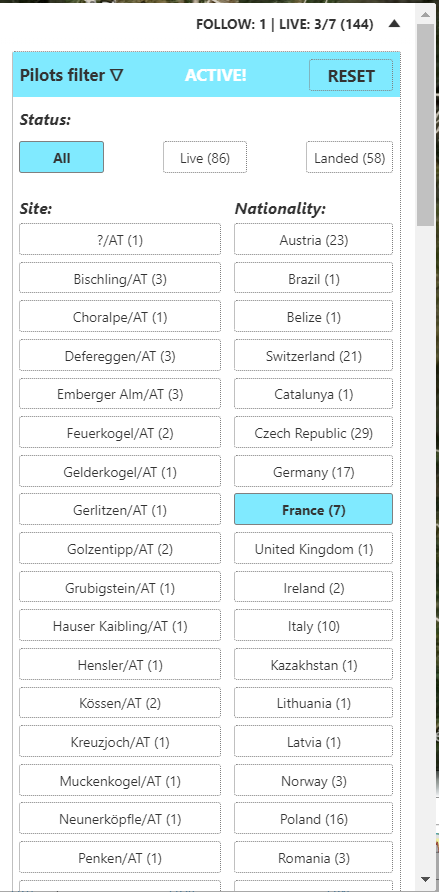Filter status by Live (86)

coord(205,157)
